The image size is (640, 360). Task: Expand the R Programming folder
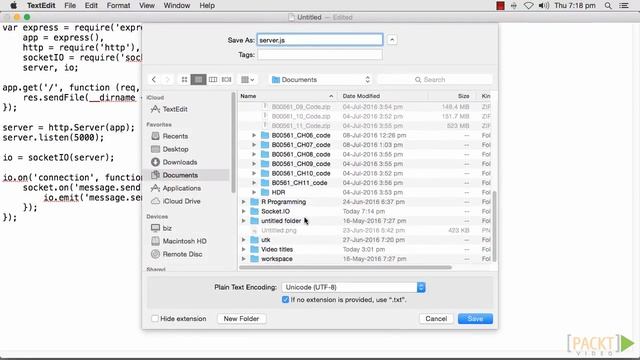point(244,202)
